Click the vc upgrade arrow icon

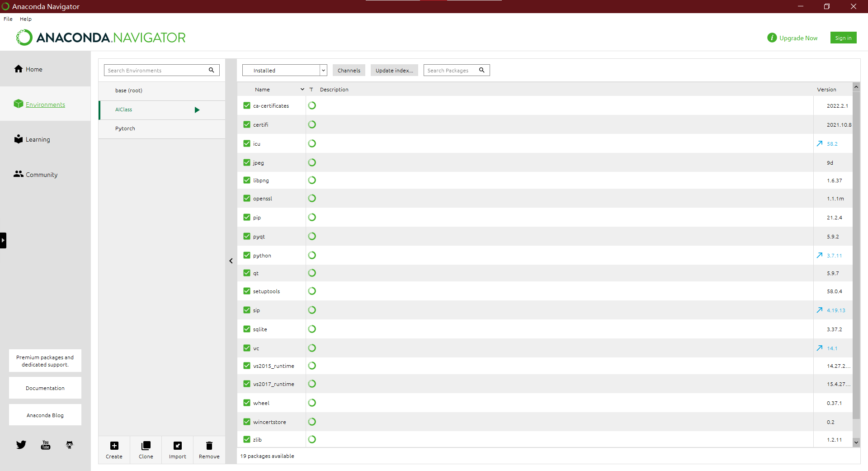820,348
